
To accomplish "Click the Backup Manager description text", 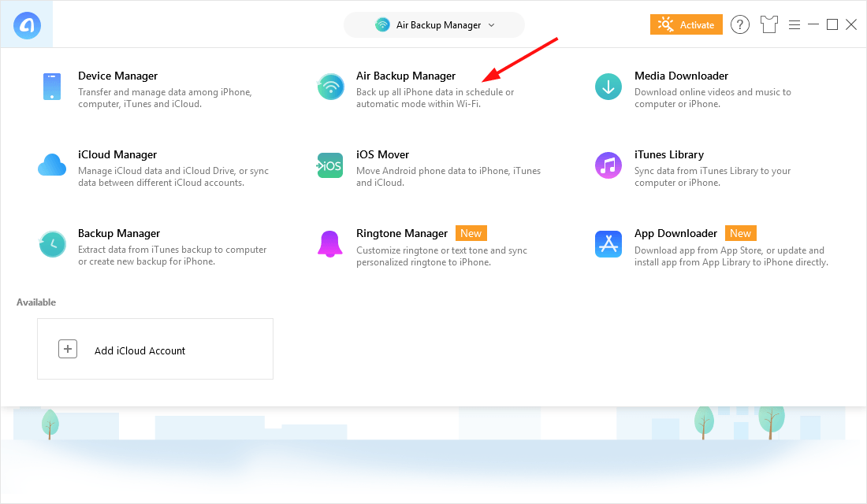I will coord(173,255).
